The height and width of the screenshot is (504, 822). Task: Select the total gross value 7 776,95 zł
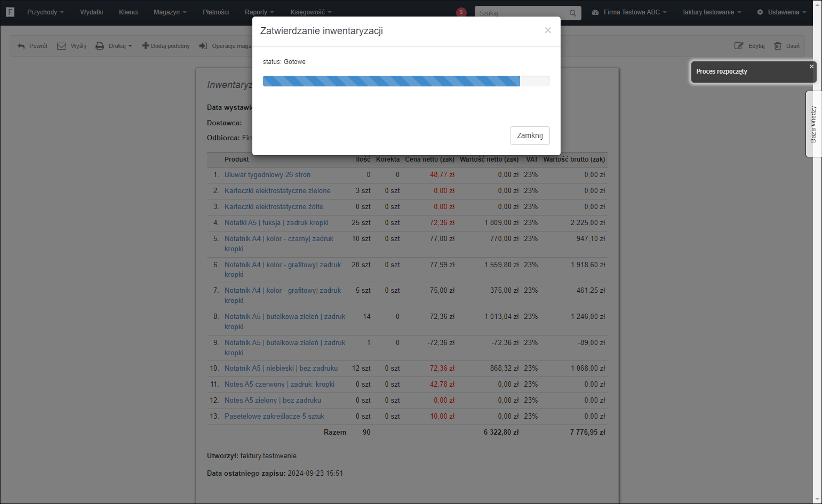(588, 433)
